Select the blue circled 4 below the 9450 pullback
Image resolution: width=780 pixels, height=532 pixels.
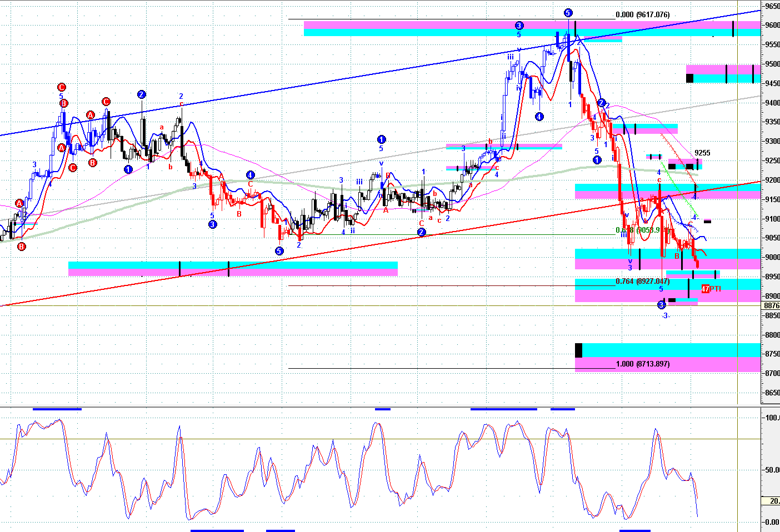click(x=539, y=117)
